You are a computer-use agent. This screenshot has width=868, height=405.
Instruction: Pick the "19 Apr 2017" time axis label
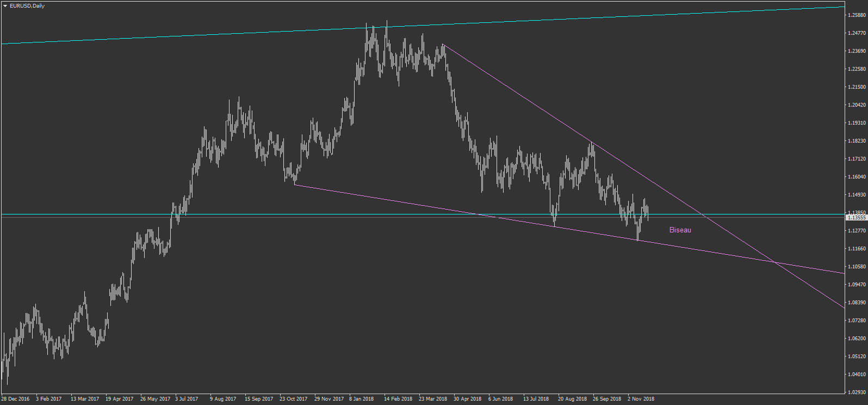[x=120, y=399]
